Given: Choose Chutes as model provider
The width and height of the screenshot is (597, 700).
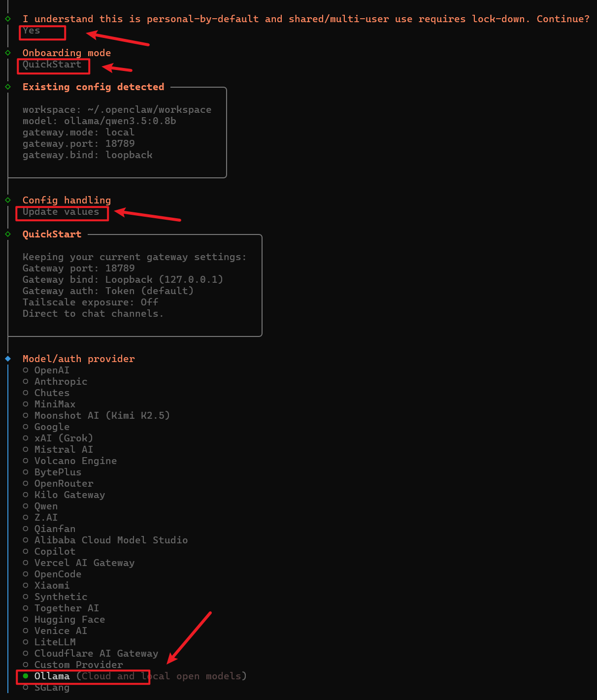Looking at the screenshot, I should tap(46, 393).
